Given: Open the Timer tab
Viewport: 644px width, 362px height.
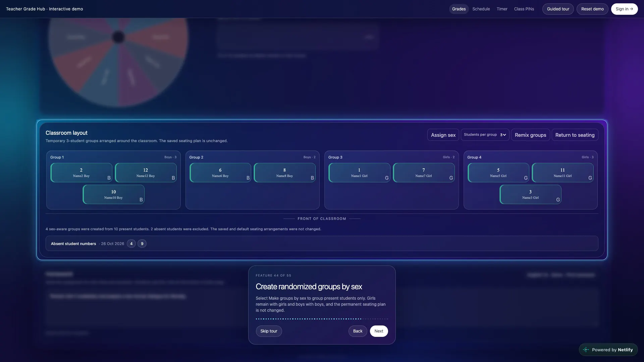Looking at the screenshot, I should click(x=502, y=9).
